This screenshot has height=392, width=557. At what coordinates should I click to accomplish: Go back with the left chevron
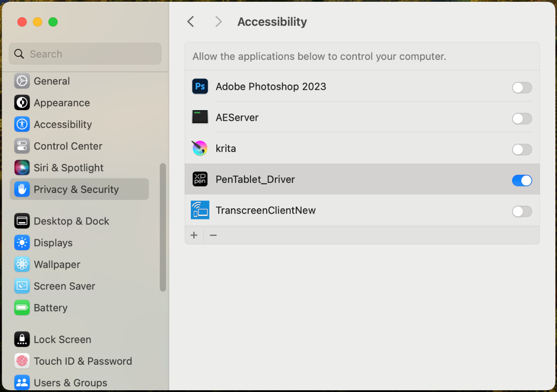tap(191, 22)
